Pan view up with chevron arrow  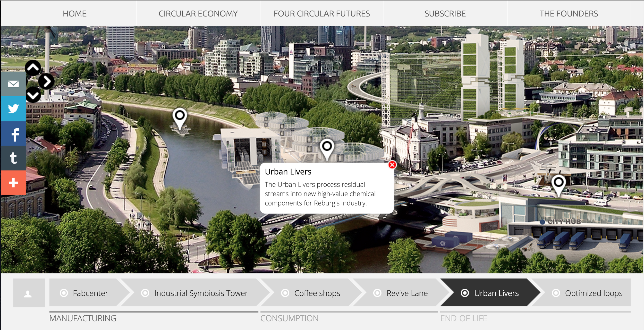(x=33, y=68)
